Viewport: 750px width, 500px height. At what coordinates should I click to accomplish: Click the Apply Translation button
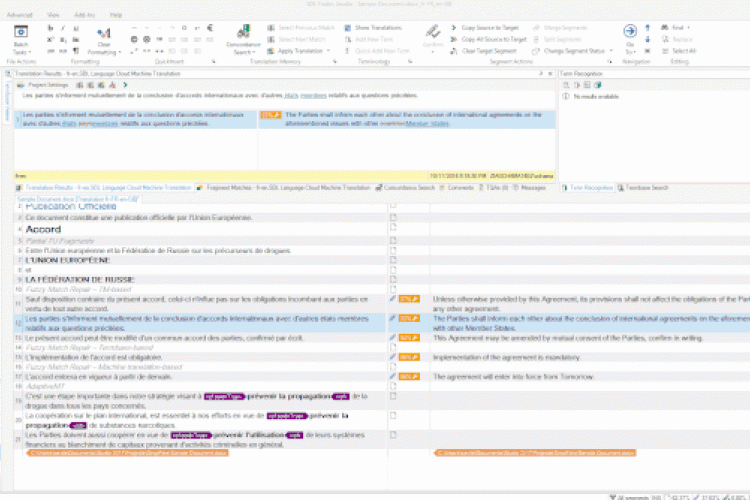pos(296,51)
